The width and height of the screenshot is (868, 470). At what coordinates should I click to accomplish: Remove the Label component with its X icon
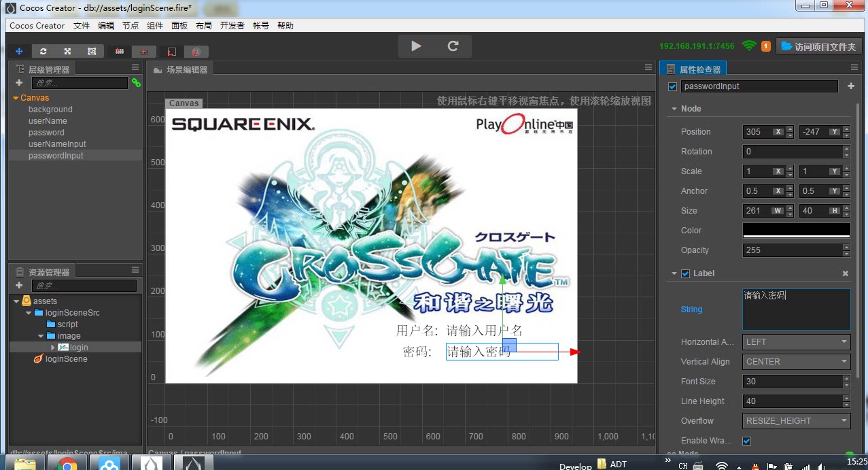tap(846, 273)
